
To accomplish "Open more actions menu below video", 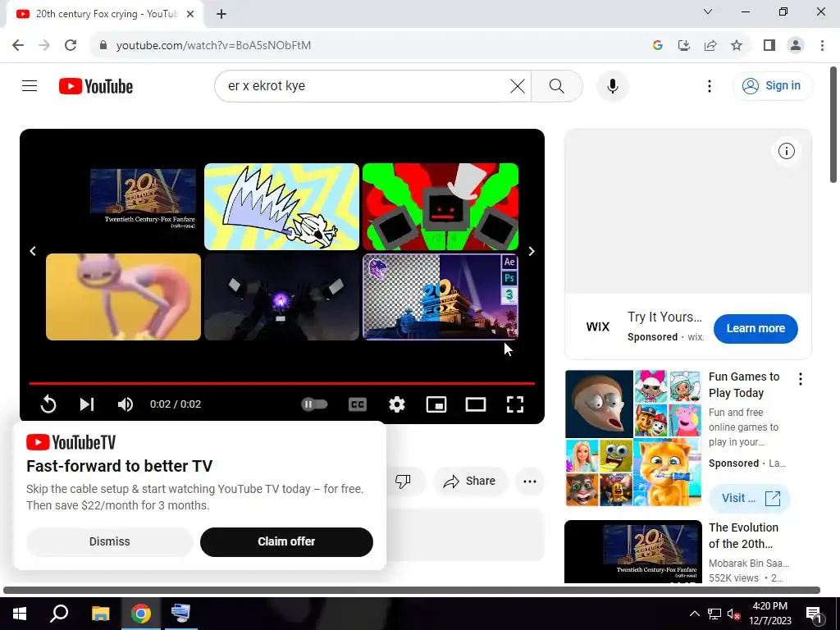I will click(530, 481).
